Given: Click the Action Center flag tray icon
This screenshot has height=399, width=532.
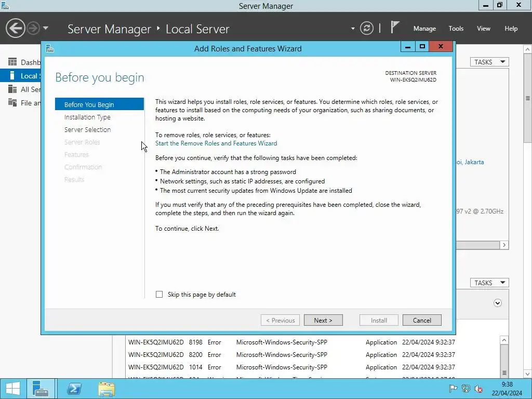Looking at the screenshot, I should pos(453,389).
